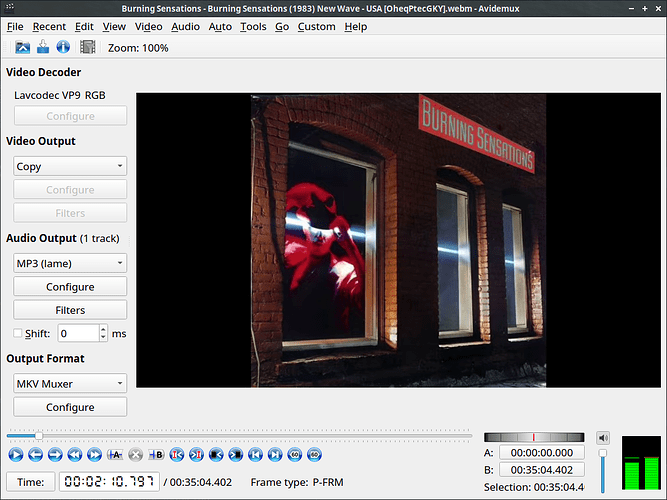The width and height of the screenshot is (667, 500).
Task: Click the Shift milliseconds input field
Action: pos(79,333)
